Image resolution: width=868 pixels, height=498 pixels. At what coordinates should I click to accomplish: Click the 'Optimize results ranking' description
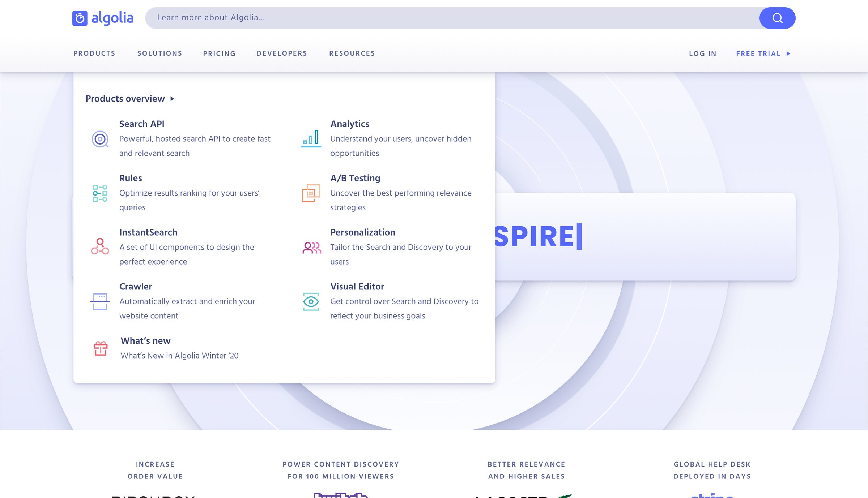pos(190,200)
